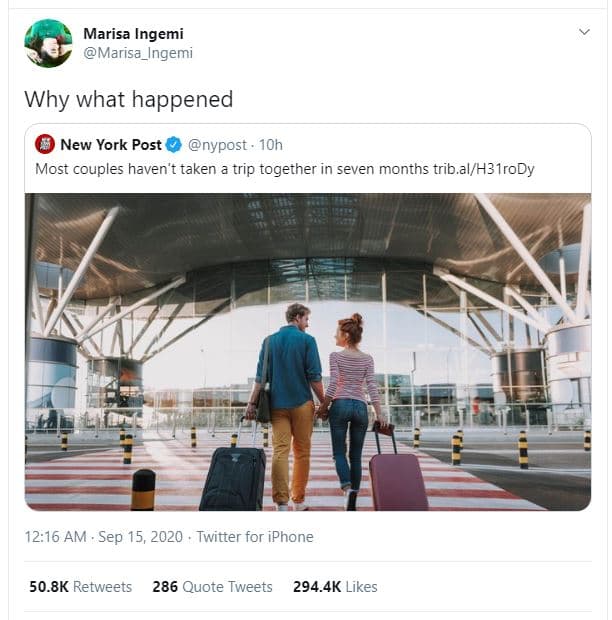Click the @Marisa_Ingemi handle
The image size is (612, 620).
[138, 53]
